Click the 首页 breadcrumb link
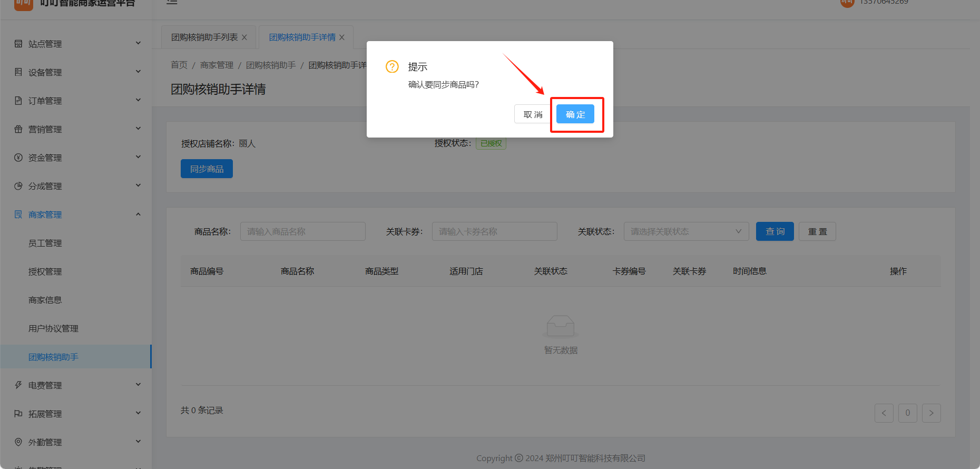980x469 pixels. tap(179, 65)
